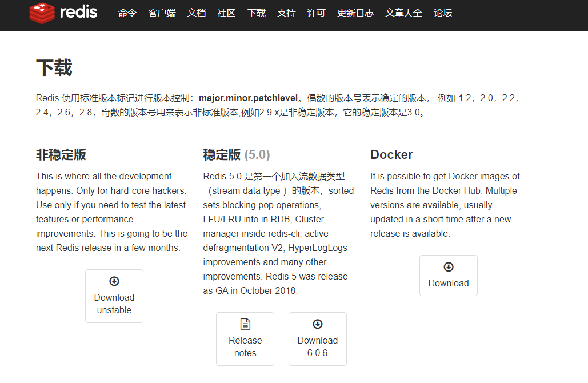Screen dimensions: 588x383
Task: Open 更新日志 in the navigation bar
Action: (x=355, y=13)
